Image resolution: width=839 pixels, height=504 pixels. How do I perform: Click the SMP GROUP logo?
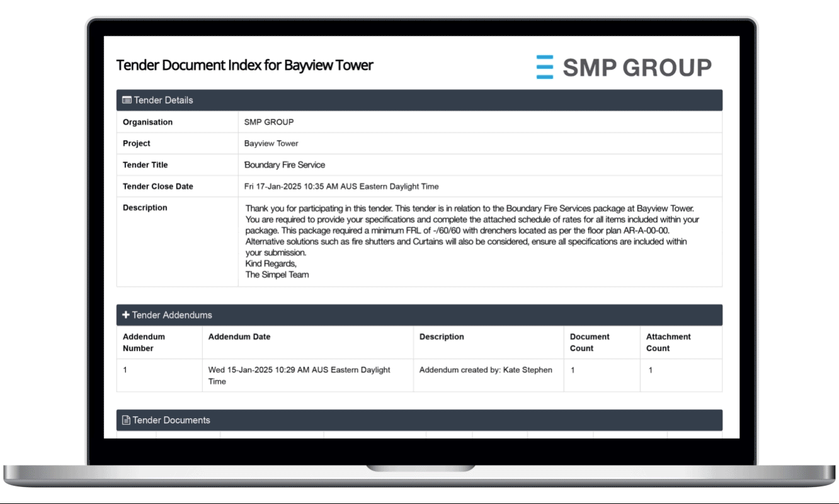coord(624,67)
